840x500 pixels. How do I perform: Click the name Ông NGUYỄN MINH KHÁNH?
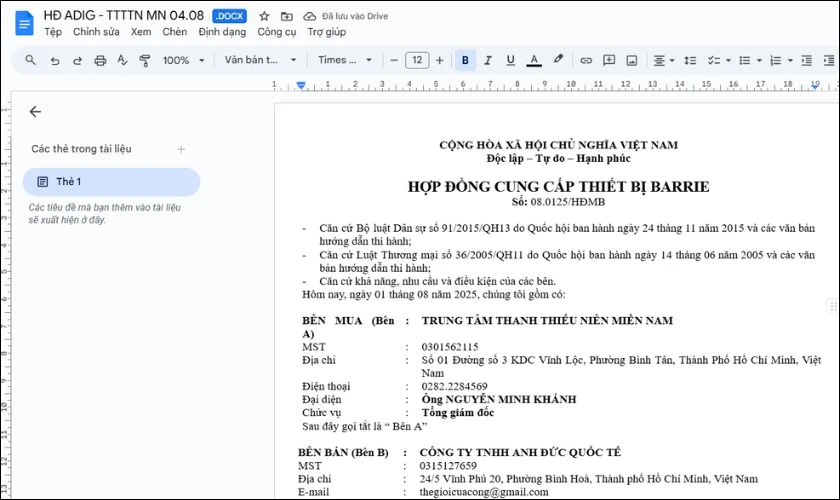point(499,399)
